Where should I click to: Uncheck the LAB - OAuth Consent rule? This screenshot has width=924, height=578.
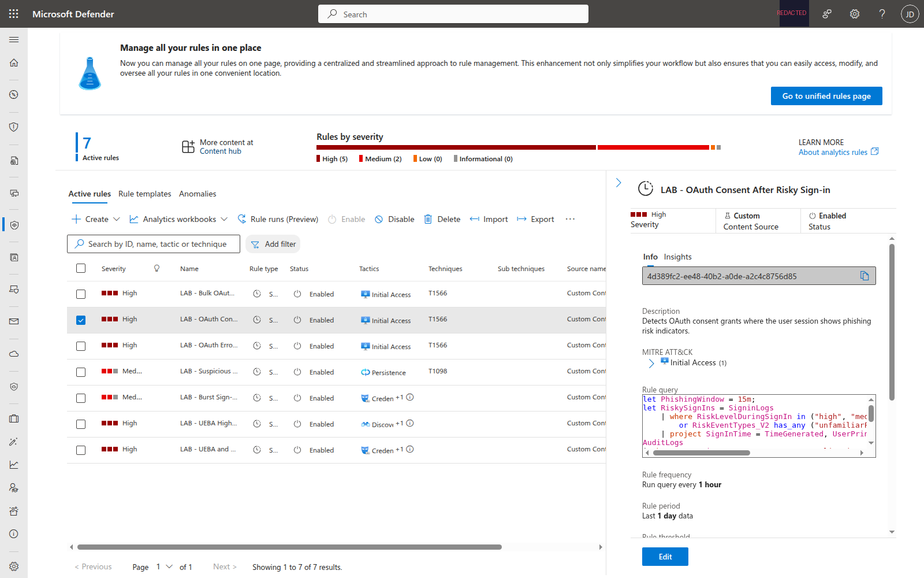point(80,319)
